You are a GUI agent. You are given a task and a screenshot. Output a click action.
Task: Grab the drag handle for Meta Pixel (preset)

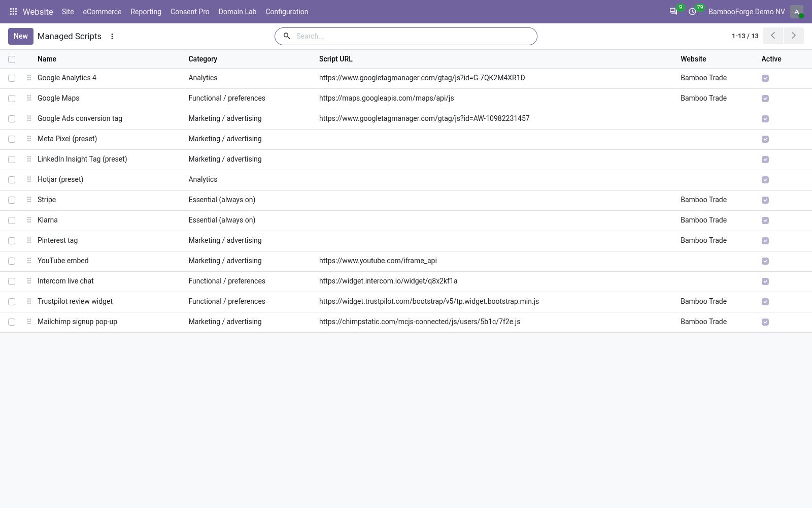[29, 139]
